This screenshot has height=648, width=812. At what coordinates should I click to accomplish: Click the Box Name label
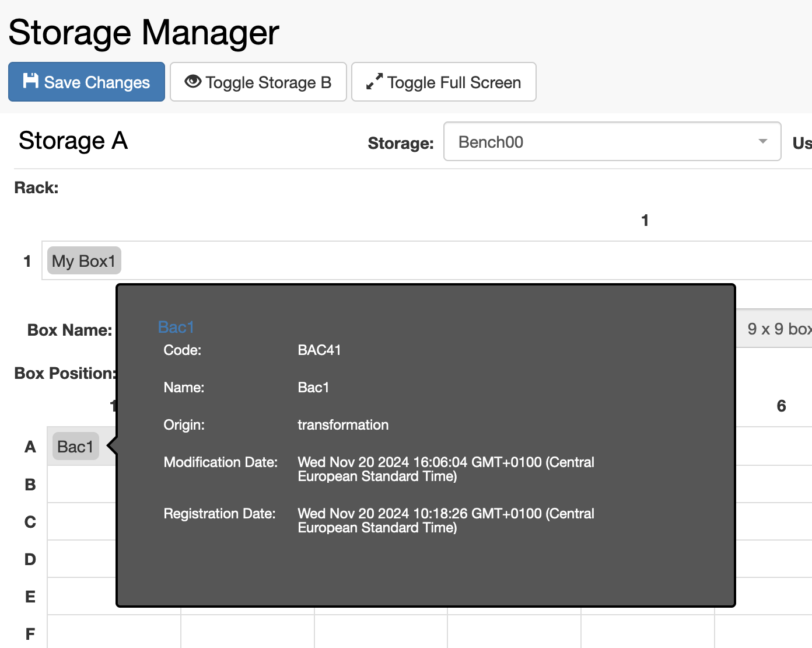[x=69, y=330]
